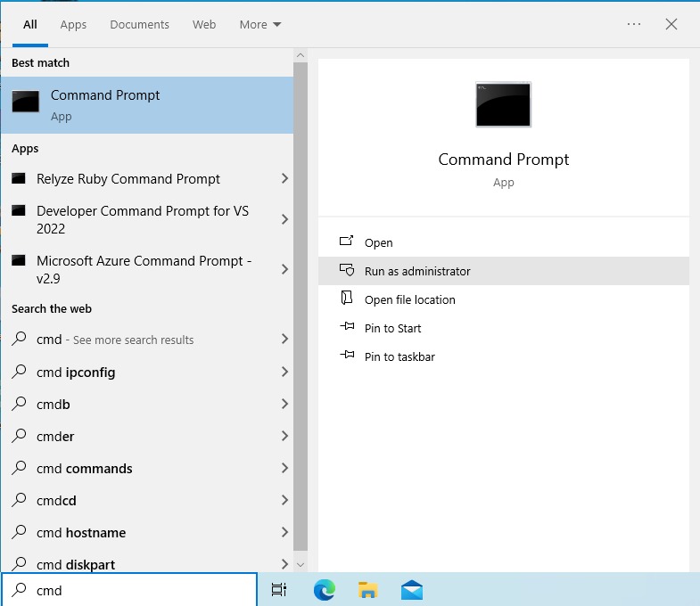Expand the 'cmd - See more search results' chevron
The image size is (700, 606).
point(284,339)
